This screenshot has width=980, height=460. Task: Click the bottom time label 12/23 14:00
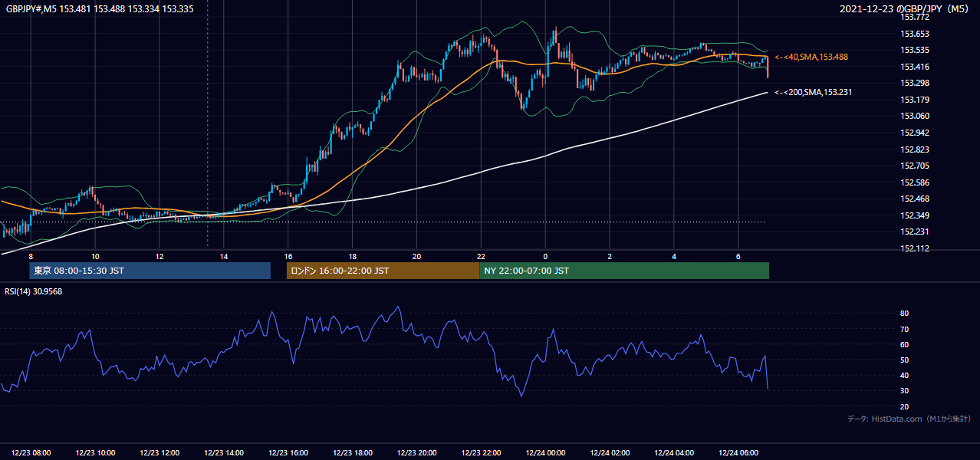pos(224,453)
